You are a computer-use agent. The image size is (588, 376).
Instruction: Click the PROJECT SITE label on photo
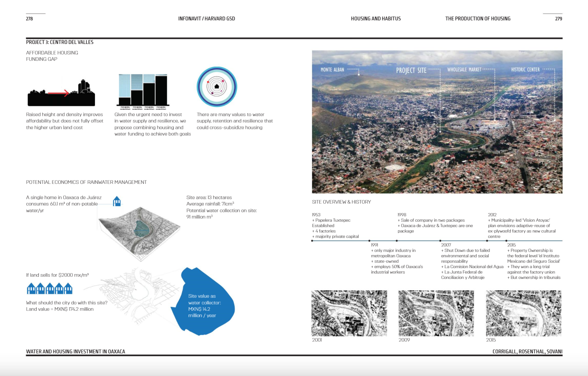coord(411,70)
